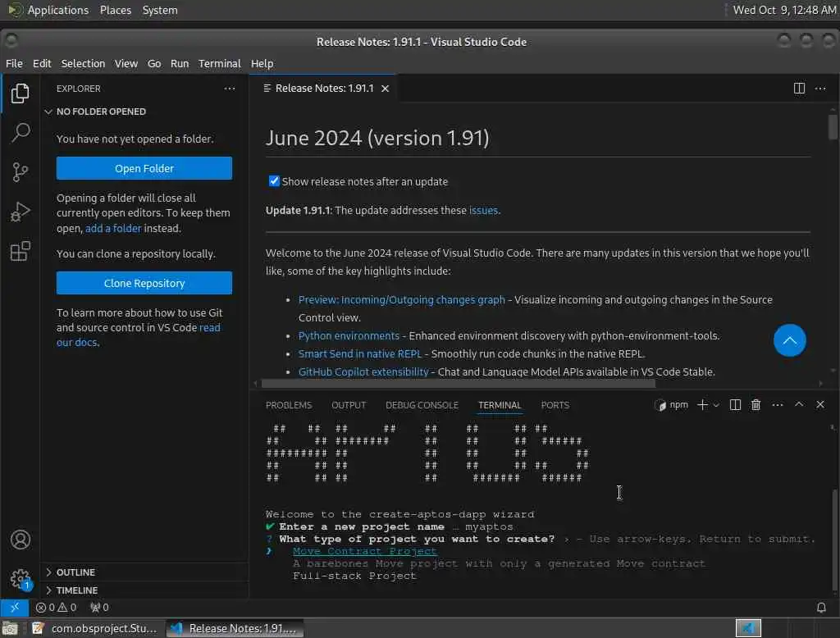Image resolution: width=840 pixels, height=638 pixels.
Task: Switch to the Output panel tab
Action: (349, 405)
